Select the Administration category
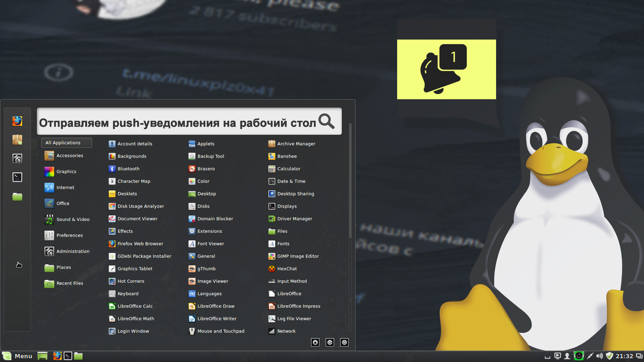 pos(72,251)
